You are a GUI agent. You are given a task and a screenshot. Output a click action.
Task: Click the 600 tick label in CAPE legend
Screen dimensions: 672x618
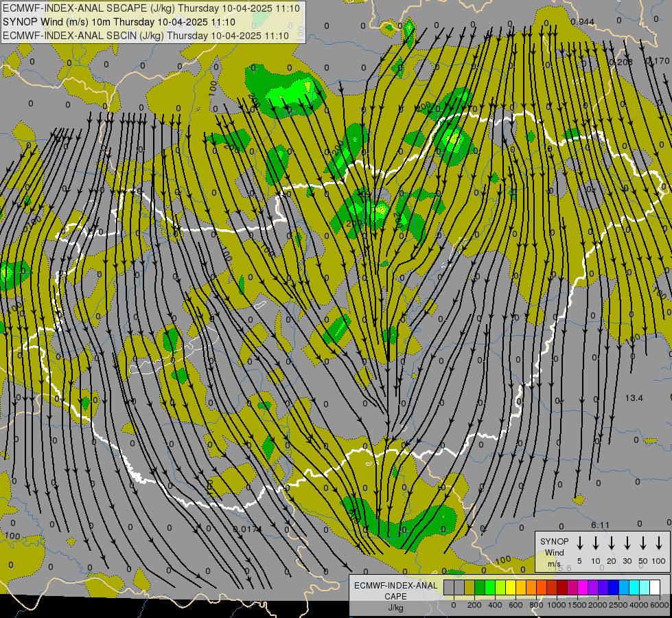(515, 605)
